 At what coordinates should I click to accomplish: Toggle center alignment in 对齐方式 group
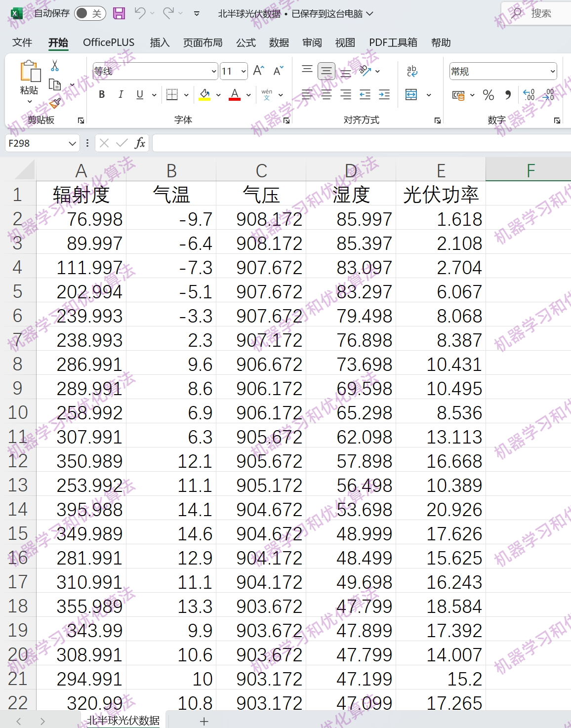pyautogui.click(x=326, y=95)
